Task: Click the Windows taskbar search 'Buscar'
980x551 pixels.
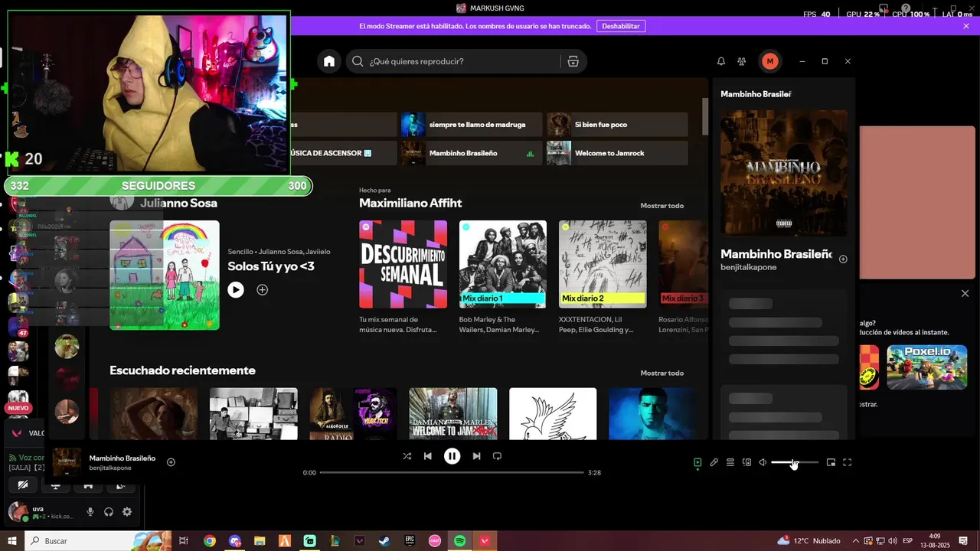Action: coord(98,541)
